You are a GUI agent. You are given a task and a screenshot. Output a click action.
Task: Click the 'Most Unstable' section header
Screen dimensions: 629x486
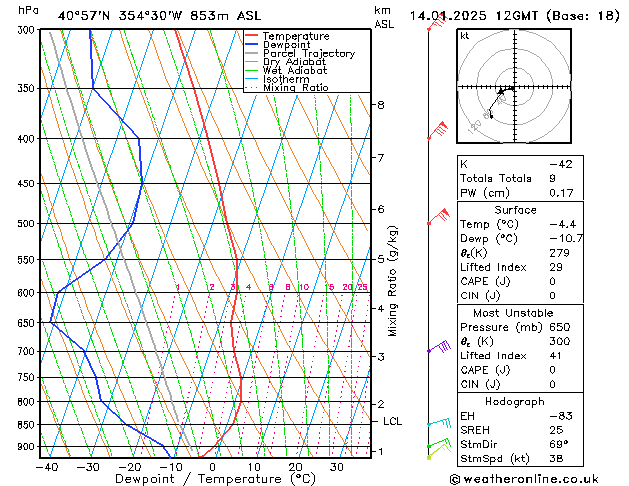513,313
